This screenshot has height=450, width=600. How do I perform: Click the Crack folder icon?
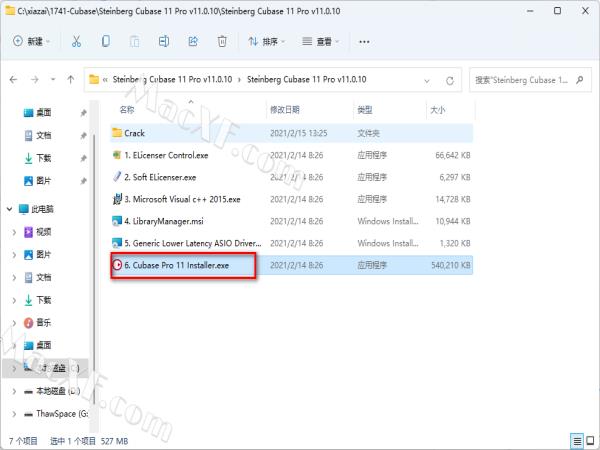click(x=117, y=133)
